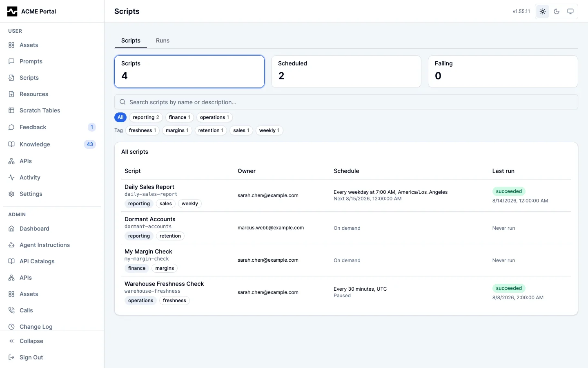Open the Daily Sales Report script
This screenshot has height=368, width=588.
coord(149,187)
